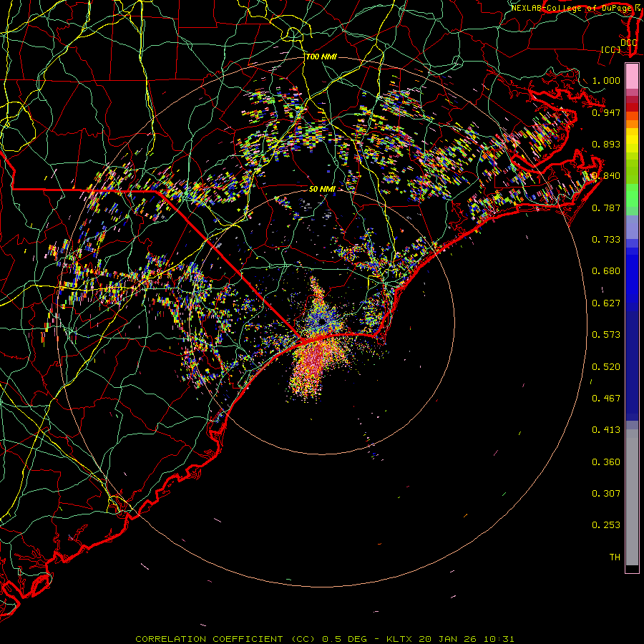Click the Correlation Coefficient product title caption
The image size is (644, 644).
324,639
